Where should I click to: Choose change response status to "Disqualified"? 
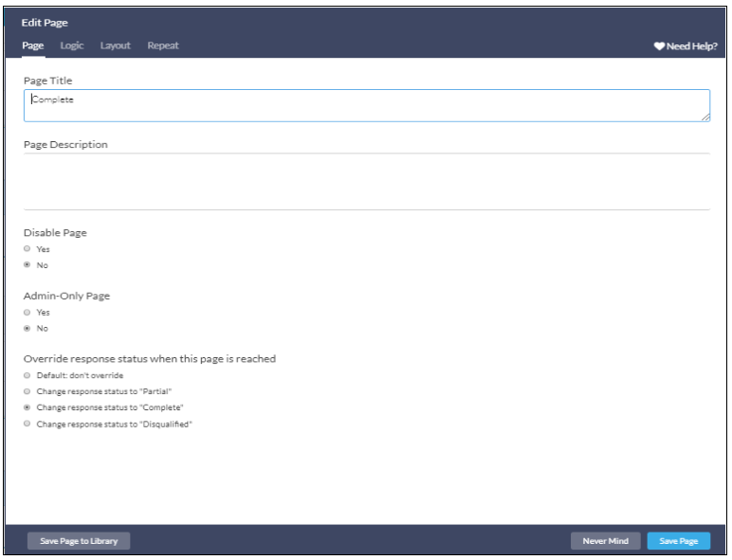pyautogui.click(x=27, y=424)
